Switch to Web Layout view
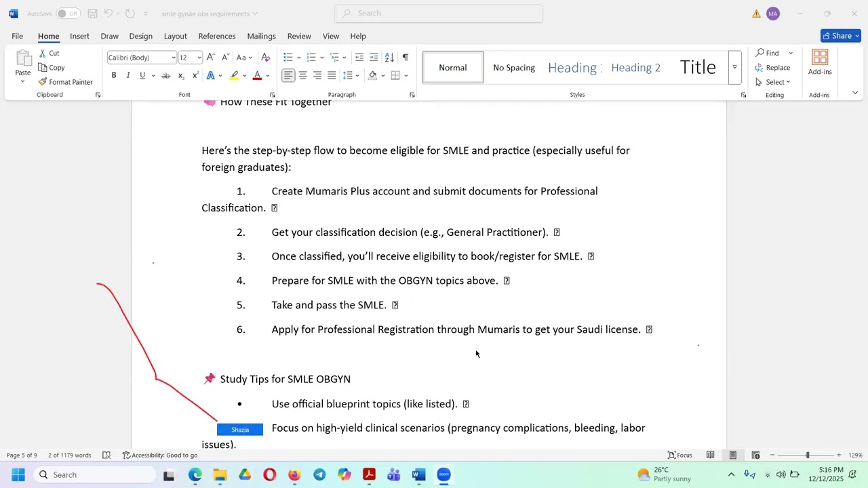 coord(755,455)
